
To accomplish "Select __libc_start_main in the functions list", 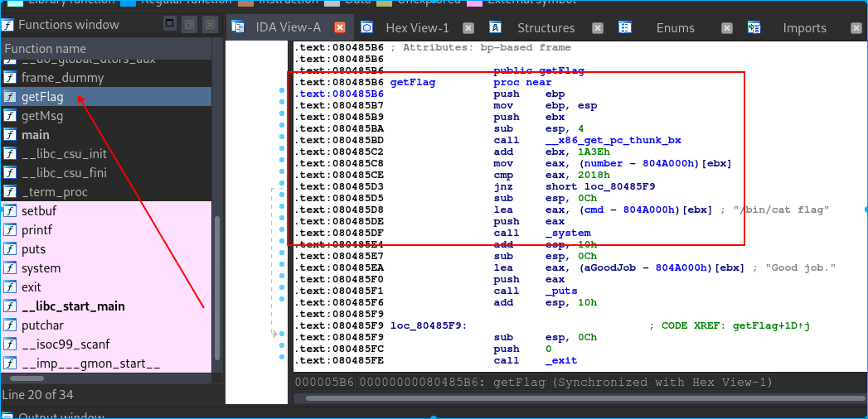I will tap(105, 306).
